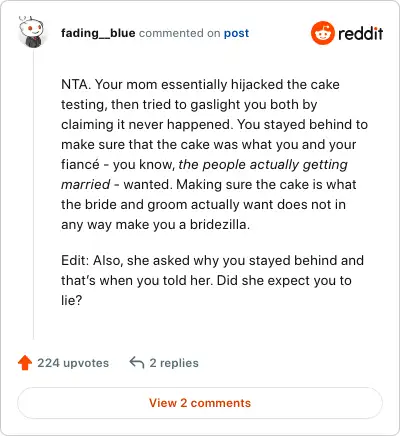Click the "224 upvotes" count label
Image resolution: width=400 pixels, height=436 pixels.
73,363
